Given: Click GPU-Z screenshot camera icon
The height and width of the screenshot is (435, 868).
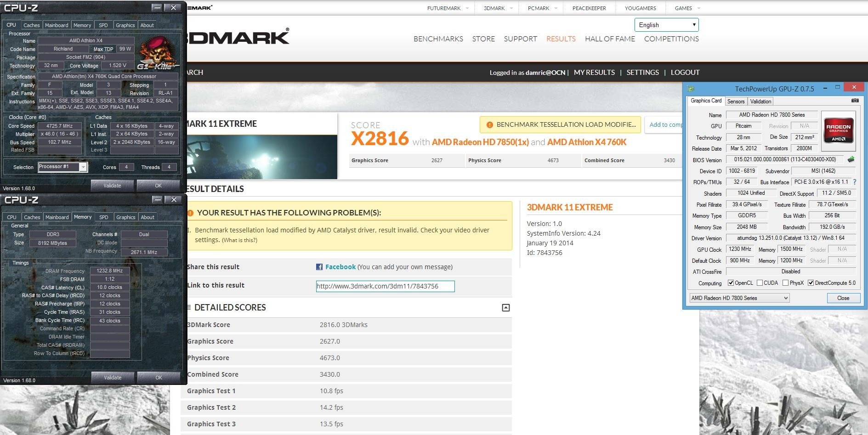Looking at the screenshot, I should pyautogui.click(x=855, y=101).
